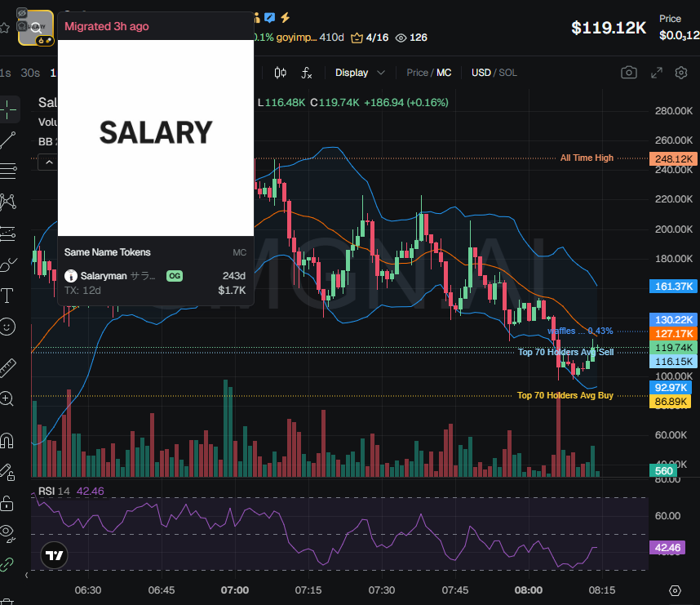Enter fullscreen chart mode
Screen dimensions: 700x605
656,73
